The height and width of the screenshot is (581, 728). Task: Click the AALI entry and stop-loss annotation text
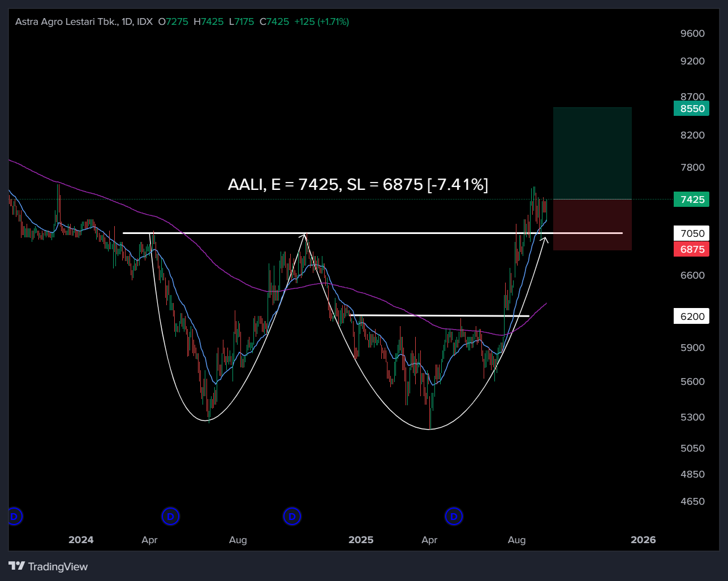(357, 184)
